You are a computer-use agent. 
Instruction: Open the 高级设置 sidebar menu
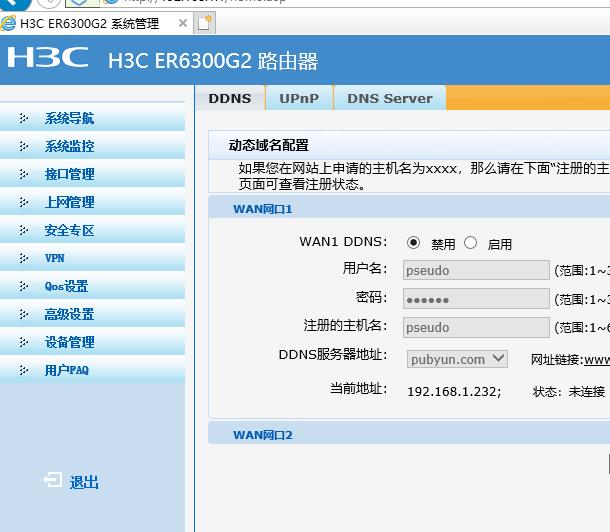pos(92,314)
